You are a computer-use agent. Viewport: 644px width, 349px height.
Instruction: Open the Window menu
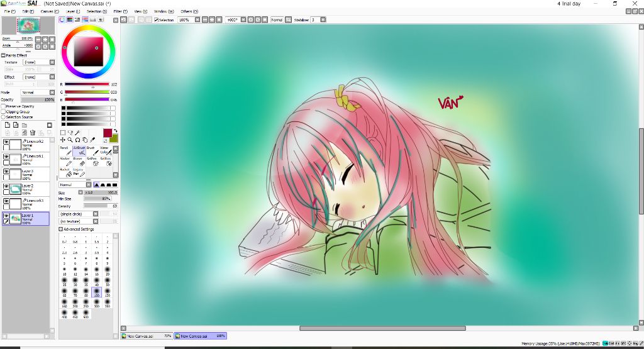164,11
